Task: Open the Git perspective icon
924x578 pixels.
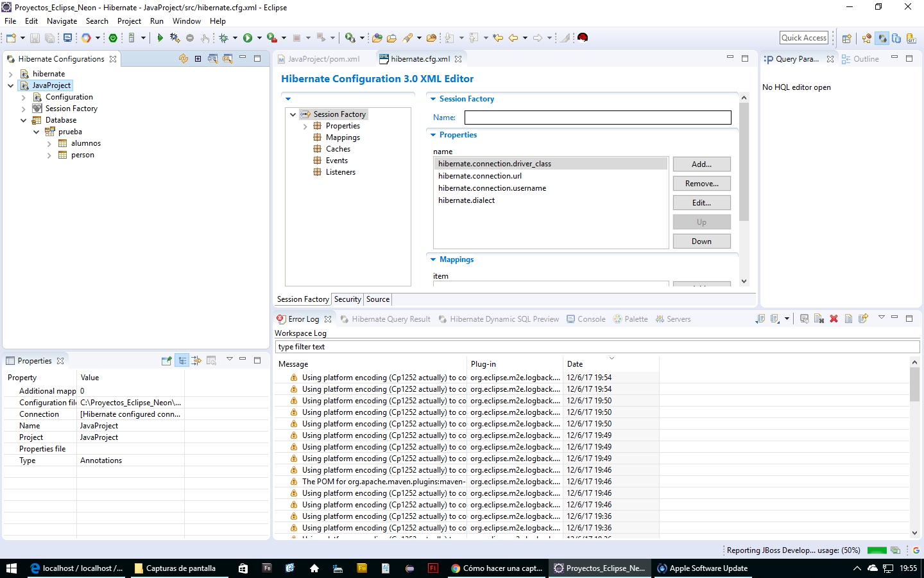Action: point(911,39)
